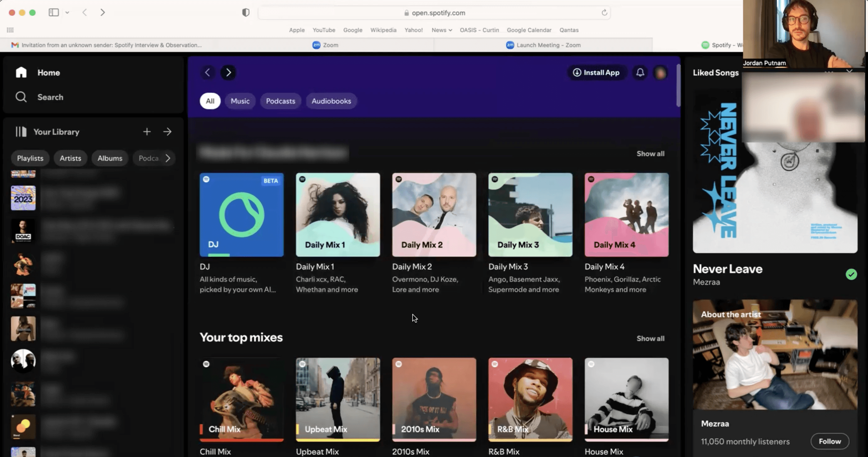Open the Daily Mix 2 cover

point(434,215)
